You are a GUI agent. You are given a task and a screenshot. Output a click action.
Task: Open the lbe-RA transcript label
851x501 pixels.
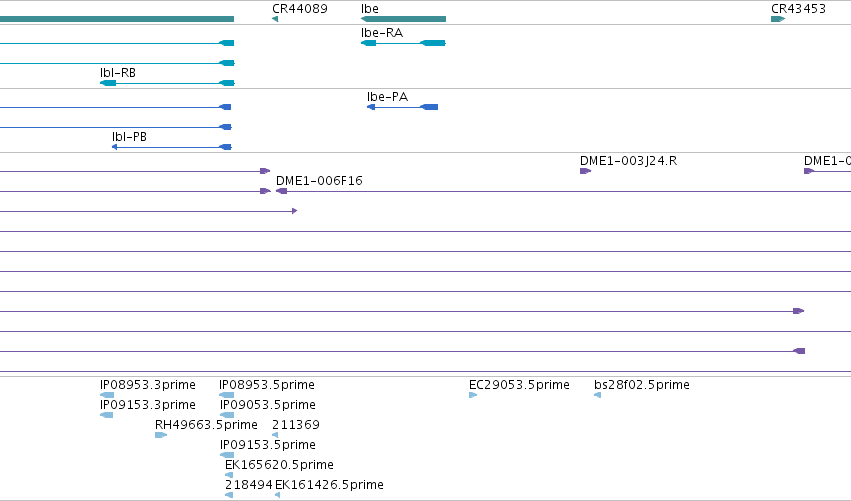click(x=382, y=33)
